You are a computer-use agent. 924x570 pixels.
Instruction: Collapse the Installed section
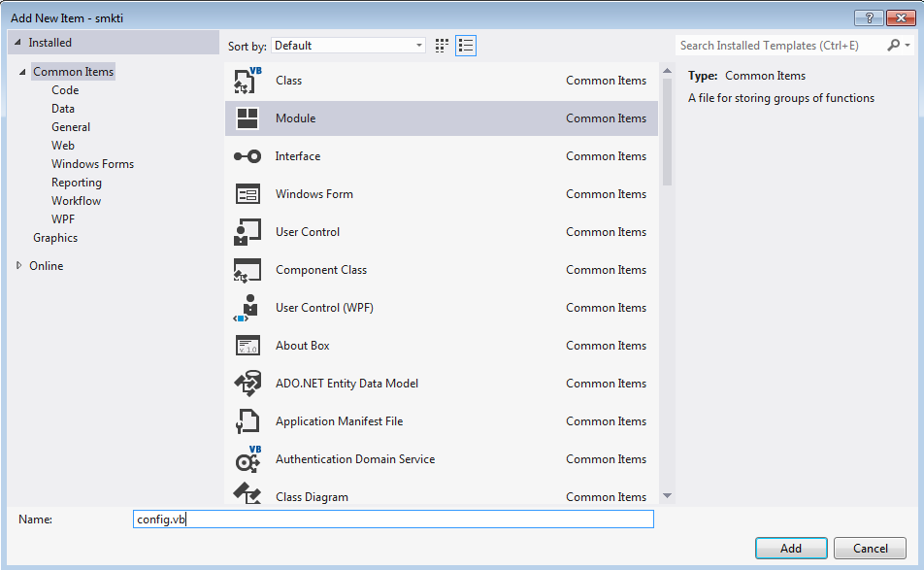(x=17, y=43)
